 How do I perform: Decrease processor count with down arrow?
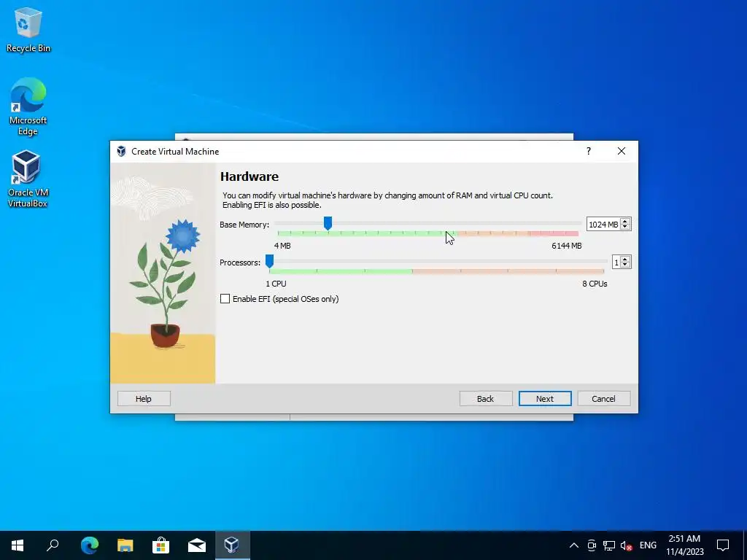(625, 265)
